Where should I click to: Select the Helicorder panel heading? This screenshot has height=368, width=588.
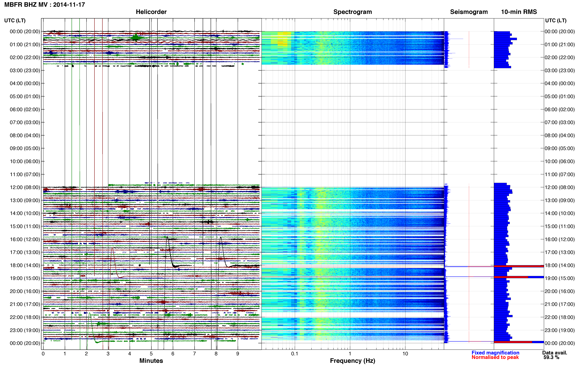[151, 12]
